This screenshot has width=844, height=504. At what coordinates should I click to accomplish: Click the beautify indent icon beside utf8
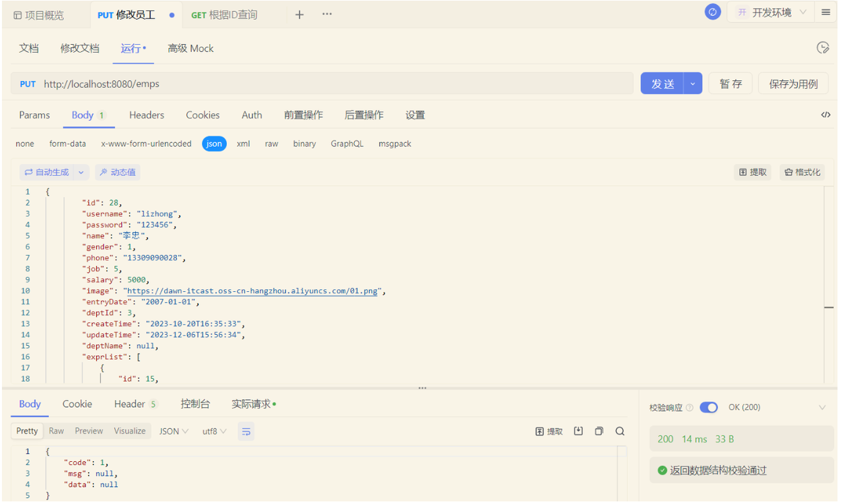(x=245, y=430)
